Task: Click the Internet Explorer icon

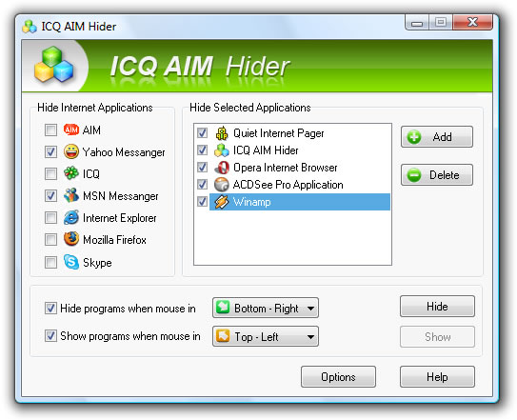Action: pyautogui.click(x=71, y=217)
